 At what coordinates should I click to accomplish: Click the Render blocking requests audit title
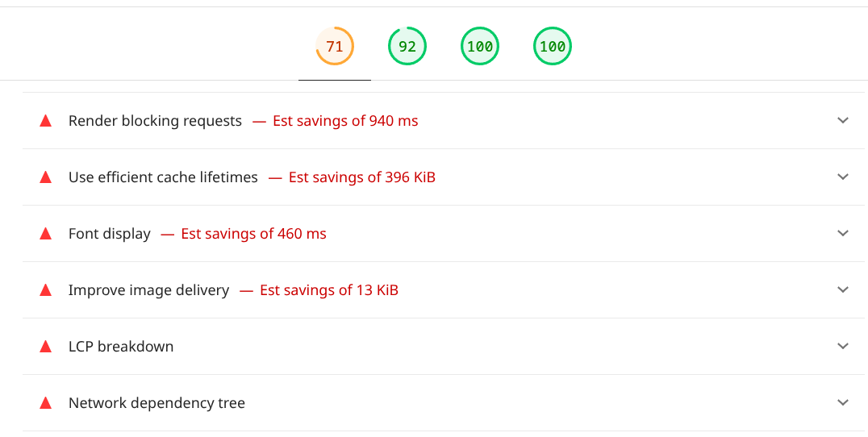(x=155, y=121)
